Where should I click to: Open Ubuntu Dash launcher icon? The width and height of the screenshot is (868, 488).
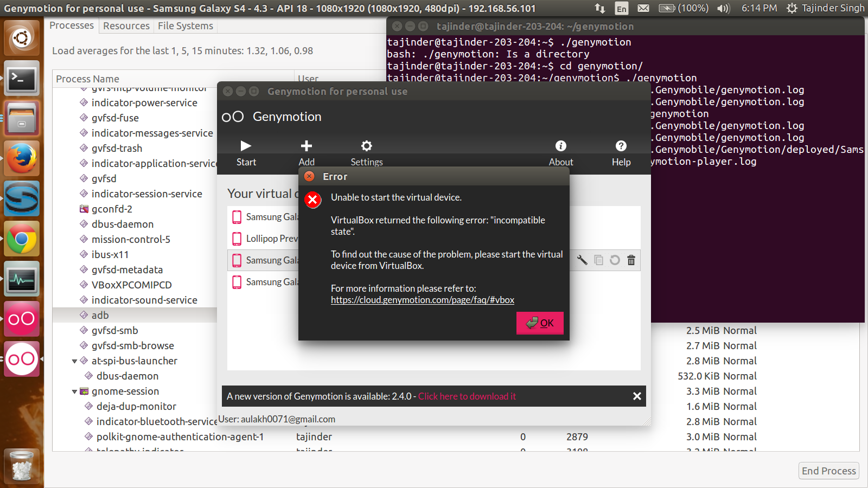(22, 38)
